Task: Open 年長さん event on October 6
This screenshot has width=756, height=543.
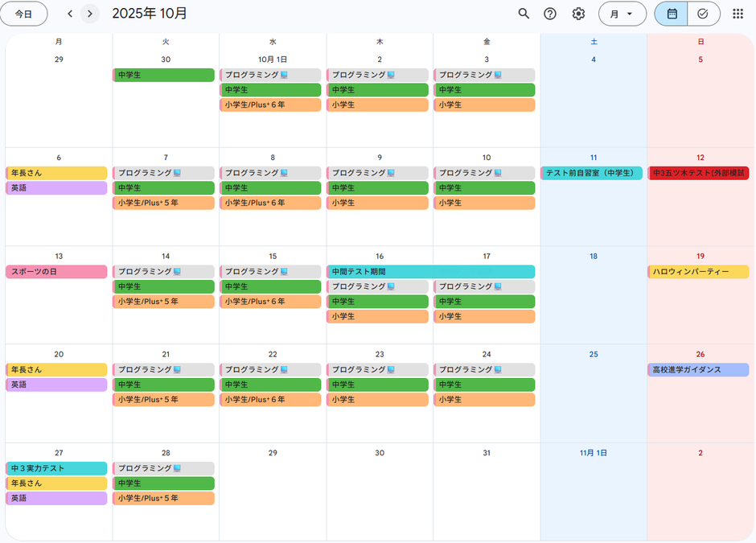Action: pos(56,173)
